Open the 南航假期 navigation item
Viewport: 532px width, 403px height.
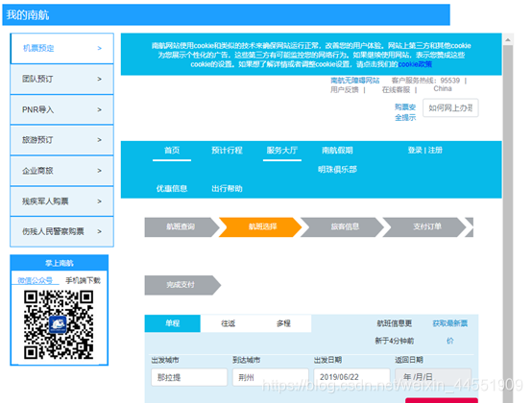[x=337, y=150]
